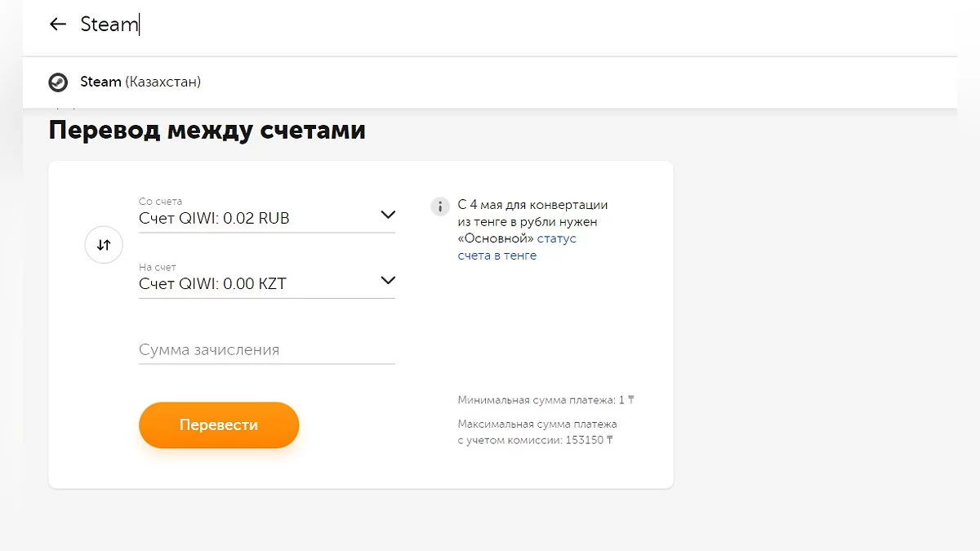Viewport: 980px width, 551px height.
Task: Click the Steam logo in the suggestion
Action: [58, 82]
